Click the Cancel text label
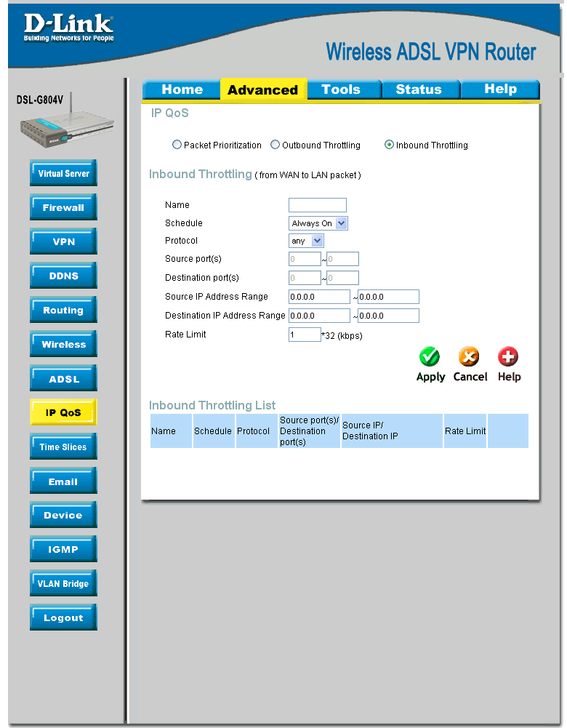 (x=470, y=377)
